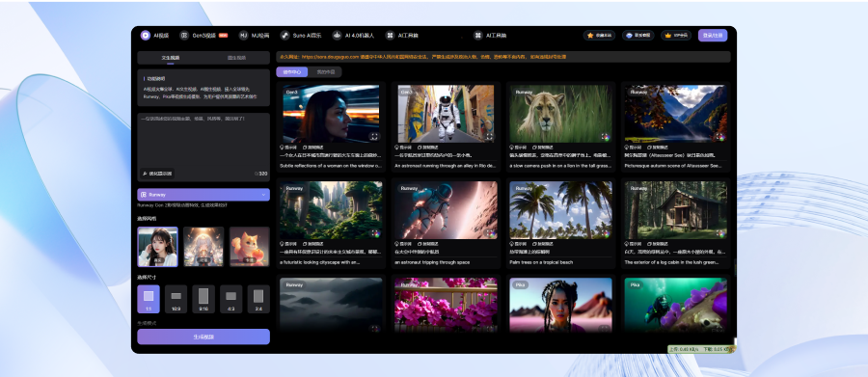Select the orange cat style thumbnail
The image size is (868, 377).
250,246
